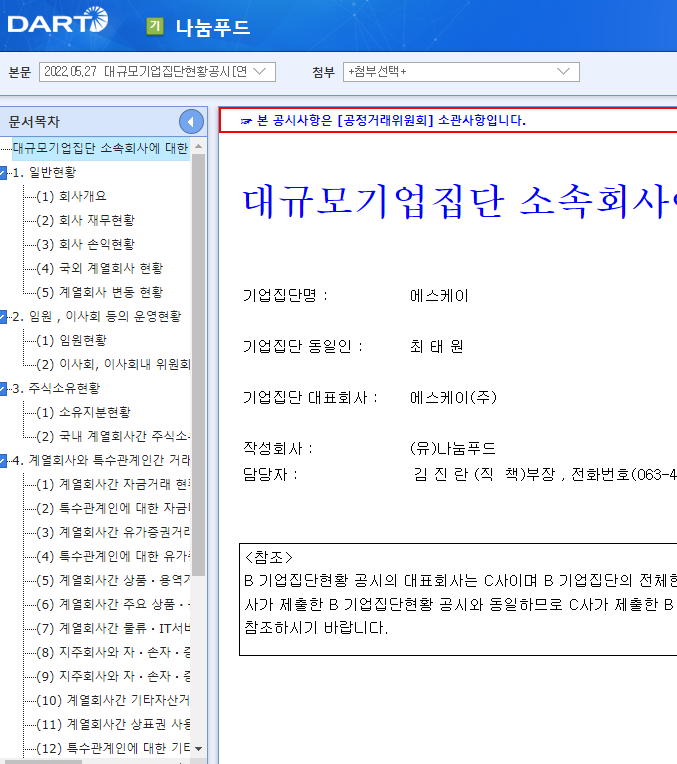Click the 최 태 원 name value
The image size is (677, 764).
[437, 346]
